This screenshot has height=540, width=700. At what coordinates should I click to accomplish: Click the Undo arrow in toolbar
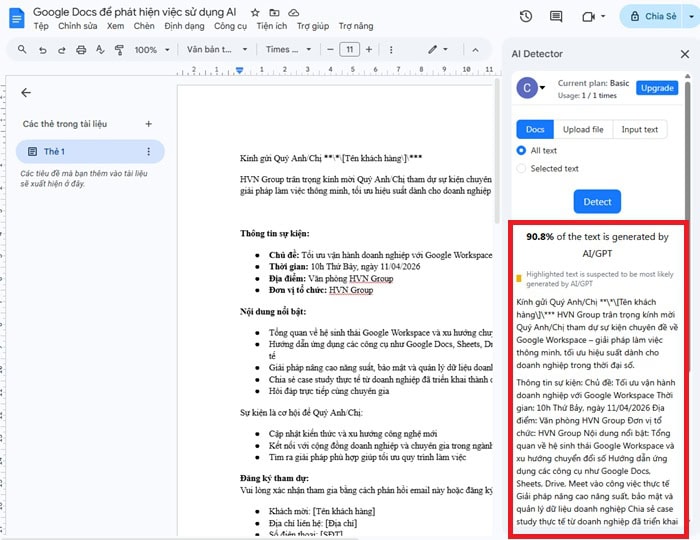pos(45,49)
